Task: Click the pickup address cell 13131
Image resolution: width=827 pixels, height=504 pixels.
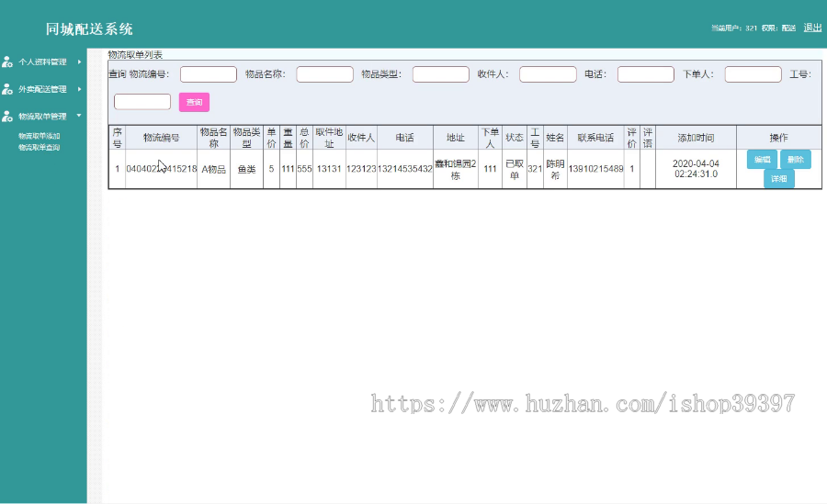Action: [329, 169]
